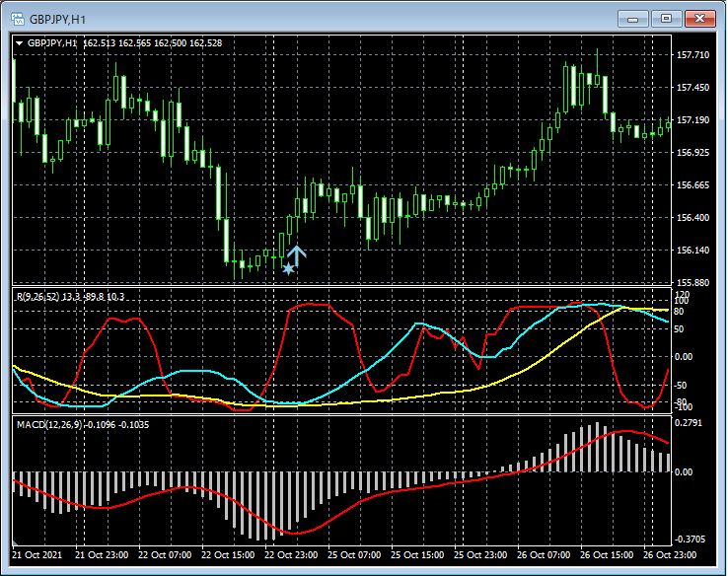Click the OHLC values next to GBPJPY,H1
The image size is (728, 576).
tap(153, 42)
